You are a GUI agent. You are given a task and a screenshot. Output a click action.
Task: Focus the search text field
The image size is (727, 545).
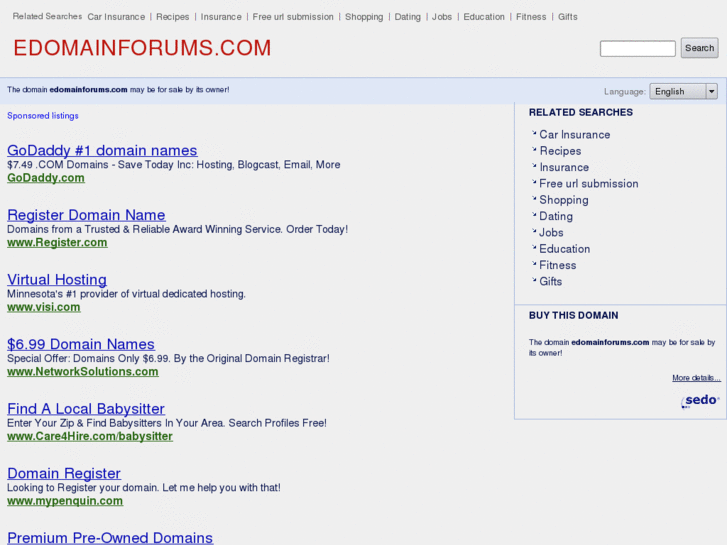(x=638, y=48)
